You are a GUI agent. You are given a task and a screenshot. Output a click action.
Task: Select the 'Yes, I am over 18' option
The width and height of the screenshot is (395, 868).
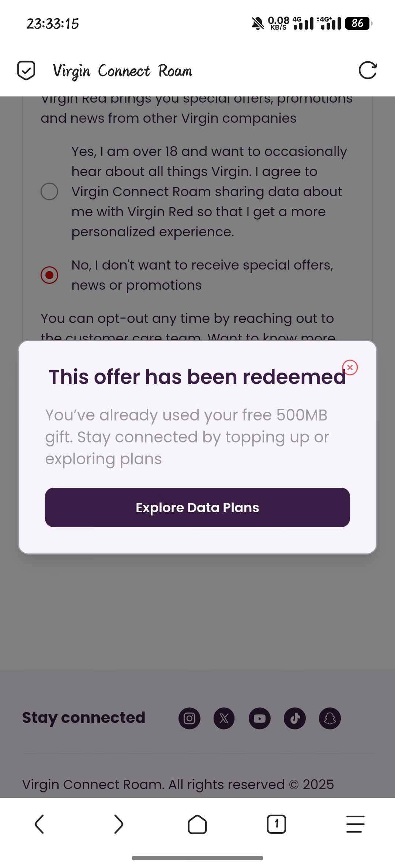tap(49, 191)
